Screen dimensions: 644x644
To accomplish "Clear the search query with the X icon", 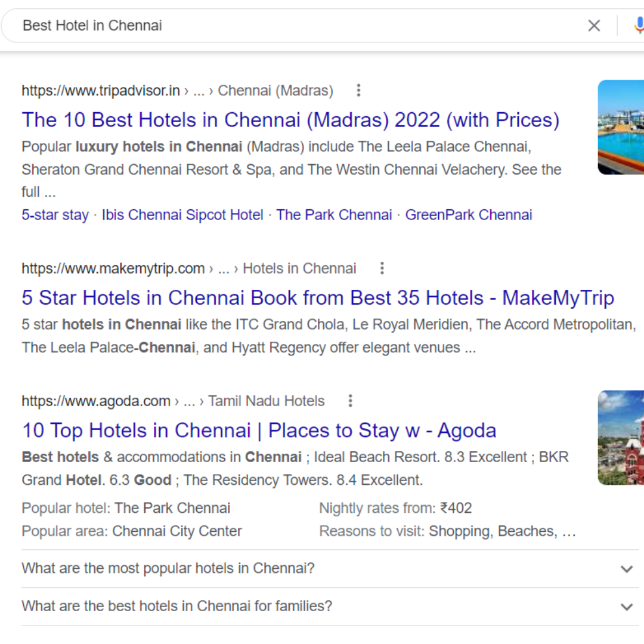I will pos(594,26).
